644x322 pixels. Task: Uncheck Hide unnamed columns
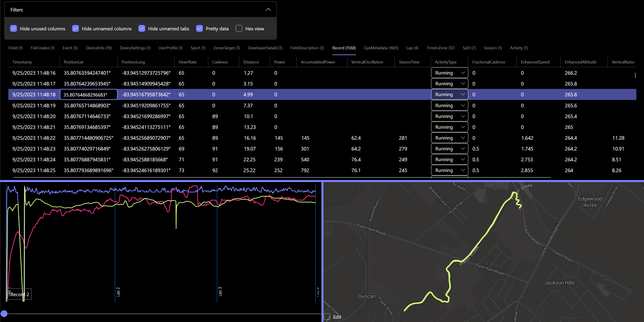click(x=75, y=28)
